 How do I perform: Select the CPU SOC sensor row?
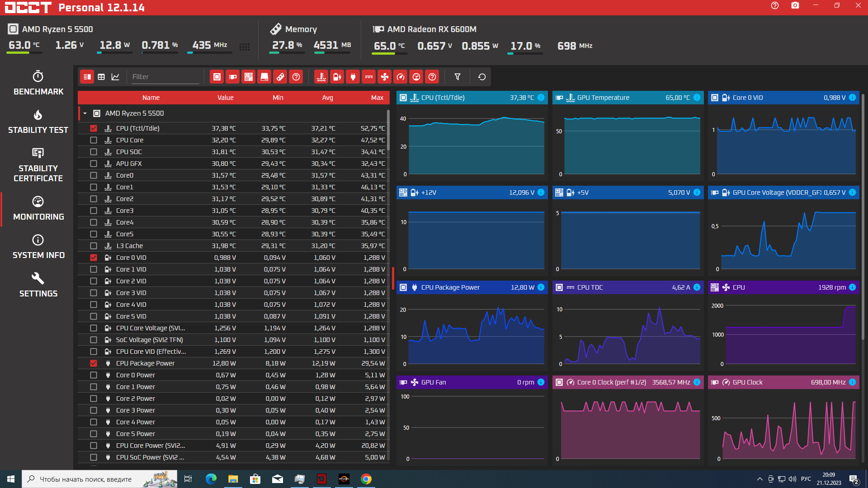tap(233, 152)
